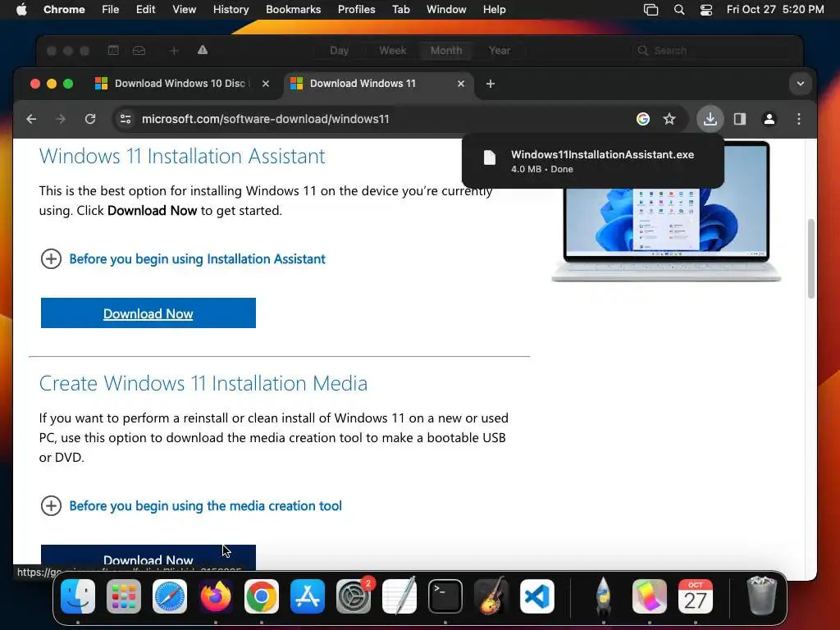Viewport: 840px width, 630px height.
Task: Select the Download Windows 11 tab
Action: click(x=378, y=84)
